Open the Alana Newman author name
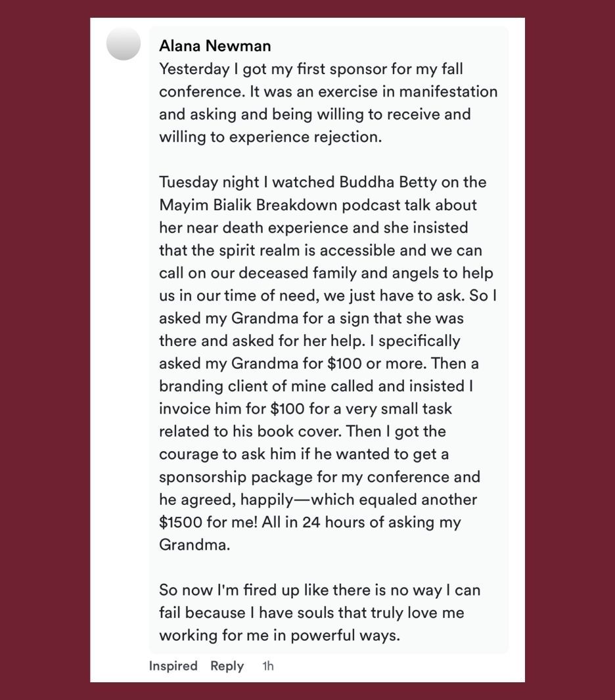 215,46
